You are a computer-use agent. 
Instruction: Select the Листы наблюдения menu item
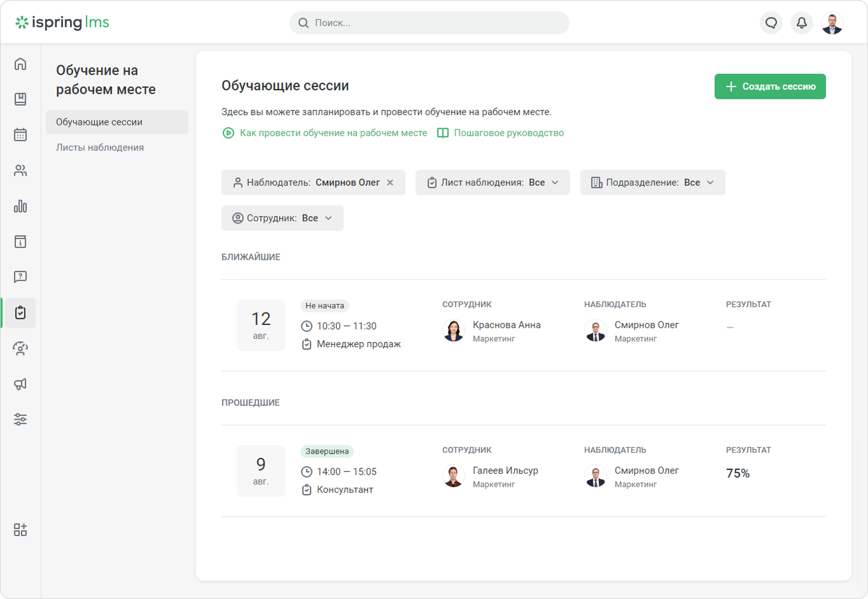pyautogui.click(x=100, y=148)
